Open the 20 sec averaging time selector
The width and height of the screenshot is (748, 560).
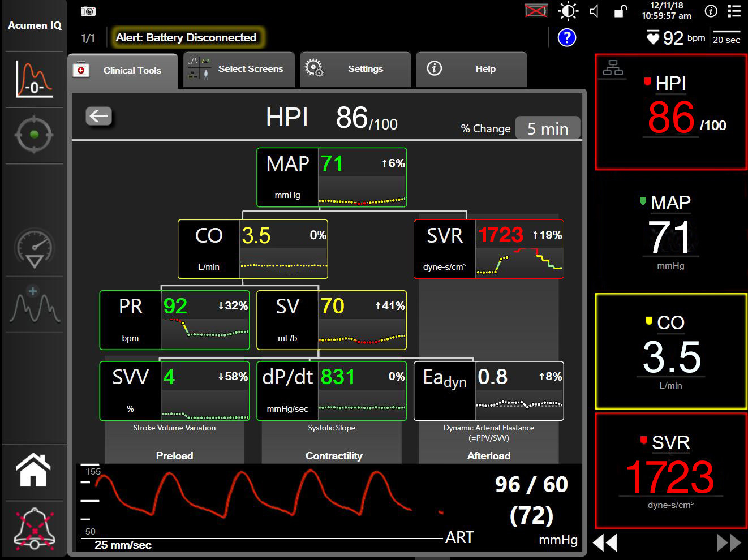[726, 38]
